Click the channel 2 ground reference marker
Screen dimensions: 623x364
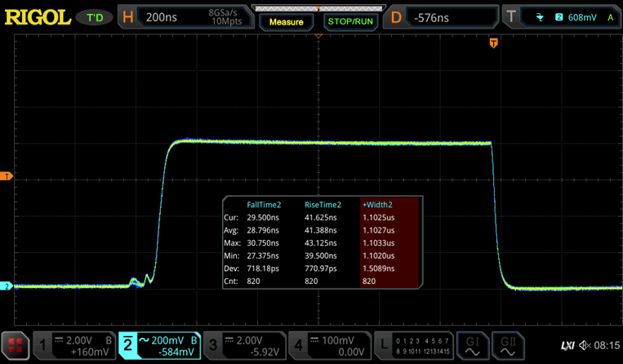(7, 286)
